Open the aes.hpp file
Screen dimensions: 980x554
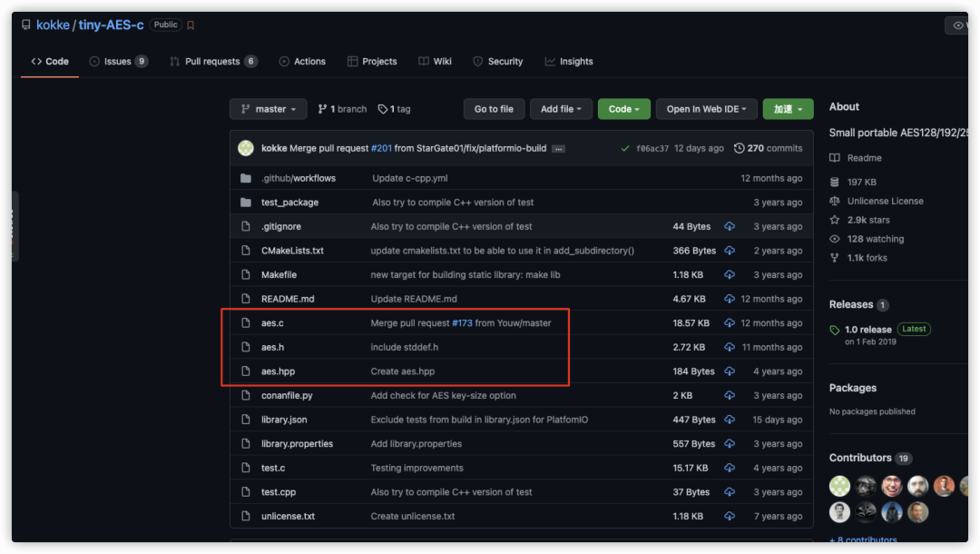(279, 371)
